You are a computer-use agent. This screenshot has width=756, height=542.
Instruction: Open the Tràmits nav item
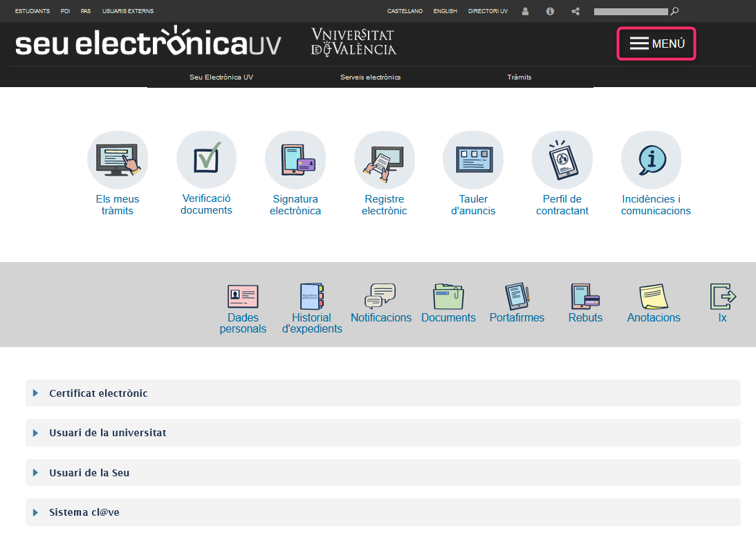(519, 77)
